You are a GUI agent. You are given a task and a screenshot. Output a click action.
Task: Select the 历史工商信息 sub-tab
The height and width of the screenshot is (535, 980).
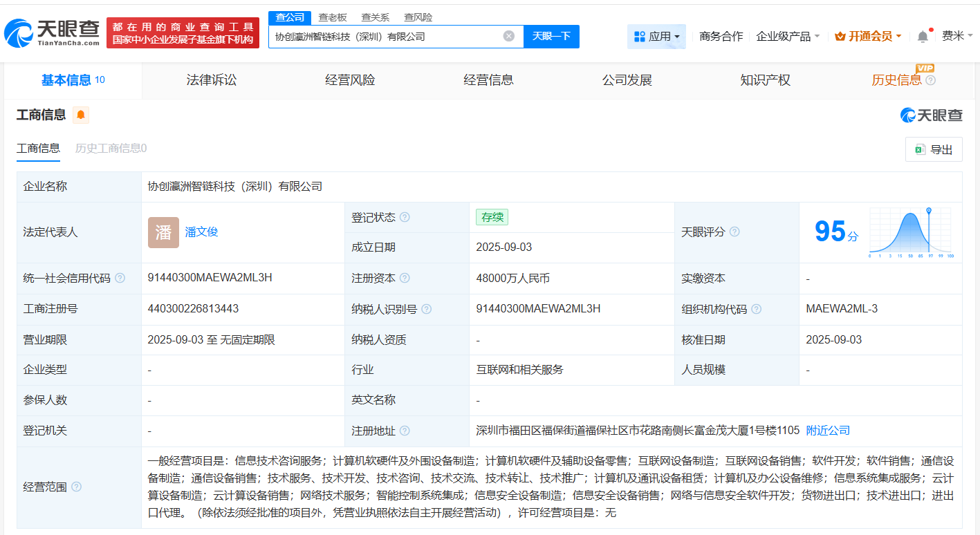[111, 149]
